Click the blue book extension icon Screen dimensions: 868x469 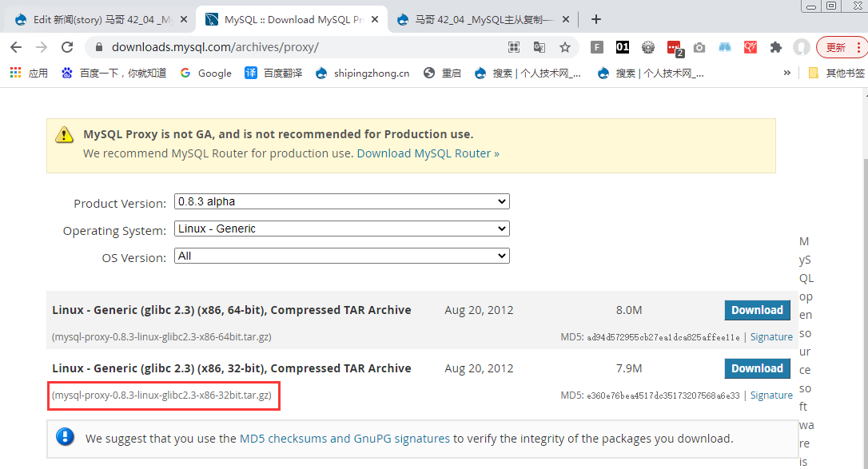(x=725, y=48)
